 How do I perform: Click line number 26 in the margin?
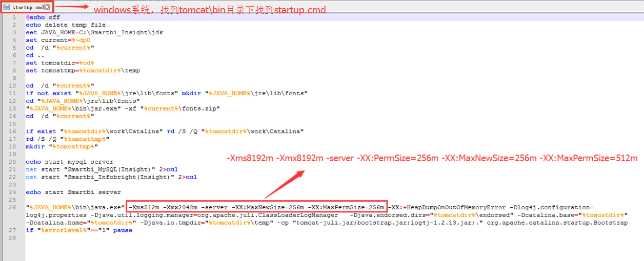(x=13, y=207)
